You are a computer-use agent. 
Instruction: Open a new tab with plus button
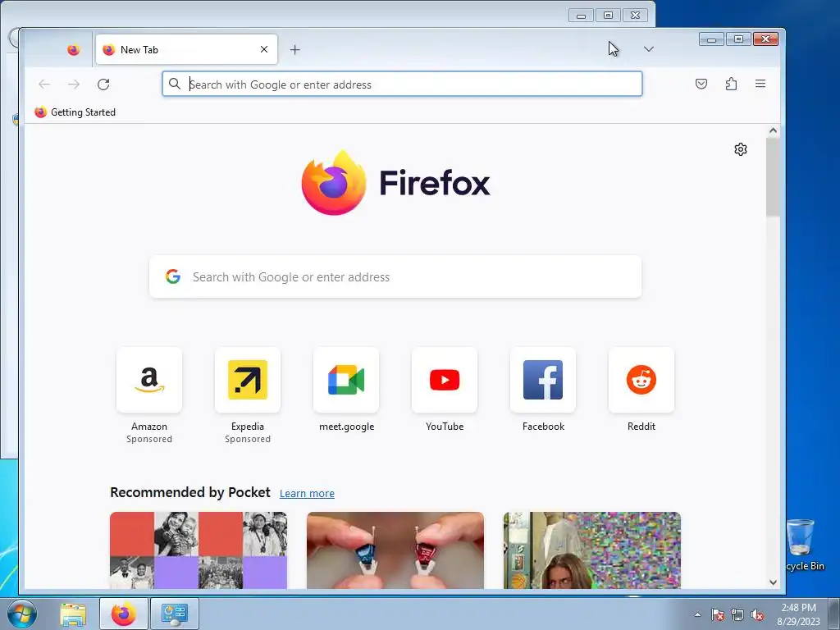pyautogui.click(x=294, y=50)
